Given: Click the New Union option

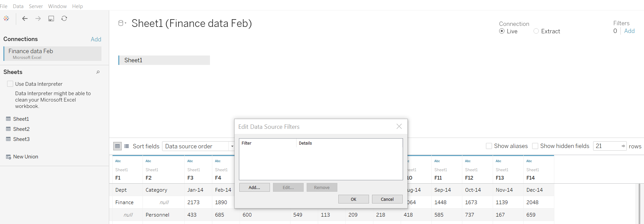Looking at the screenshot, I should point(22,157).
